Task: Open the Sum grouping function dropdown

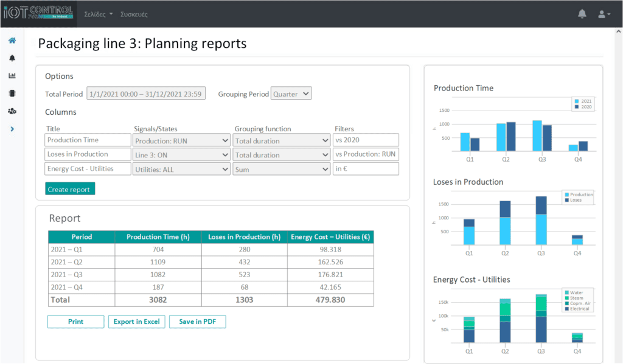Action: [x=281, y=169]
